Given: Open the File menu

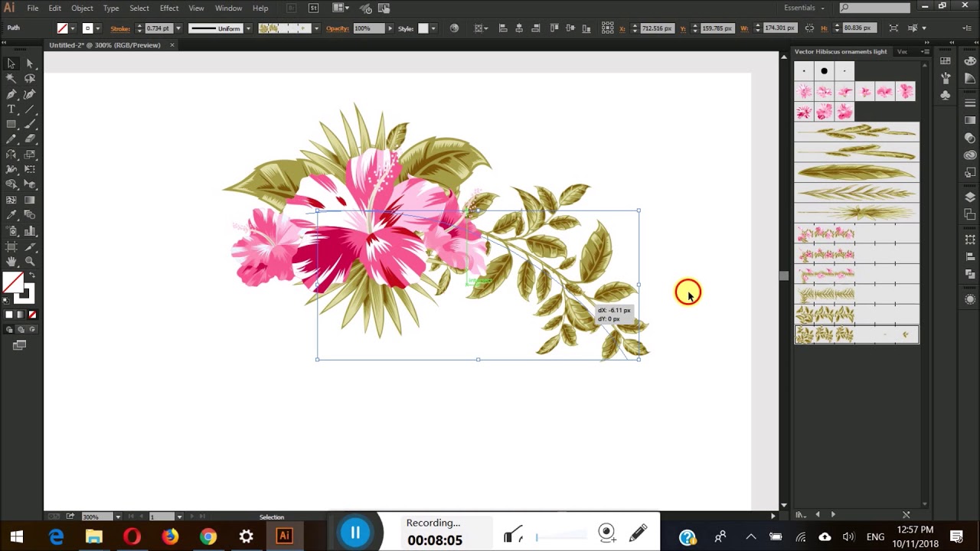Looking at the screenshot, I should (x=33, y=8).
